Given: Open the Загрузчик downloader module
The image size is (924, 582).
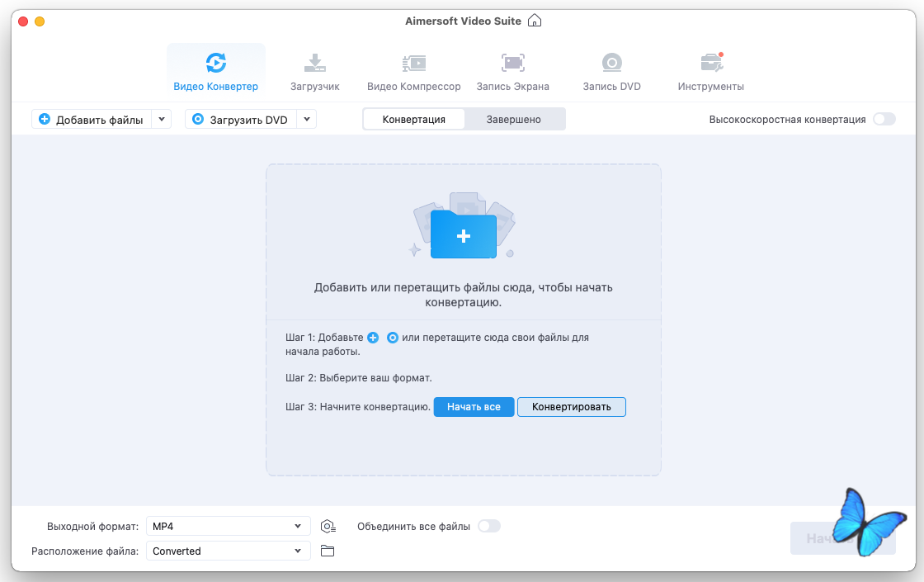Looking at the screenshot, I should point(314,70).
